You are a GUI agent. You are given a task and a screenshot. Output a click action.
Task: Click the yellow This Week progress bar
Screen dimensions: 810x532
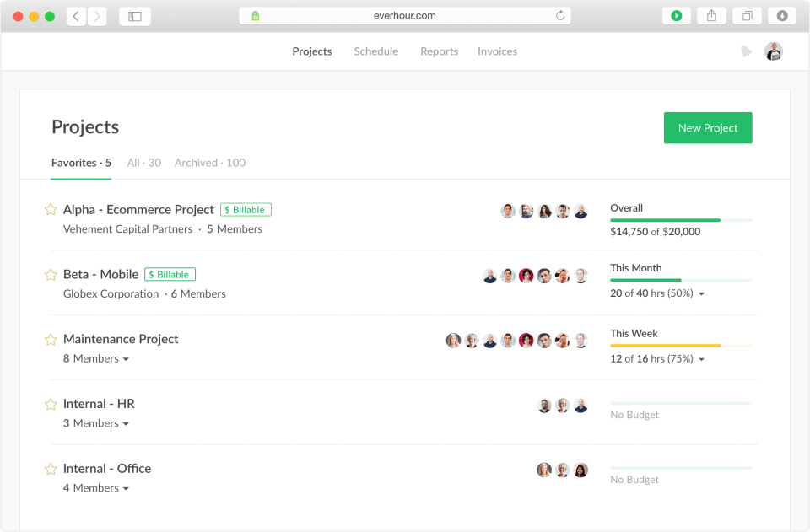coord(667,345)
